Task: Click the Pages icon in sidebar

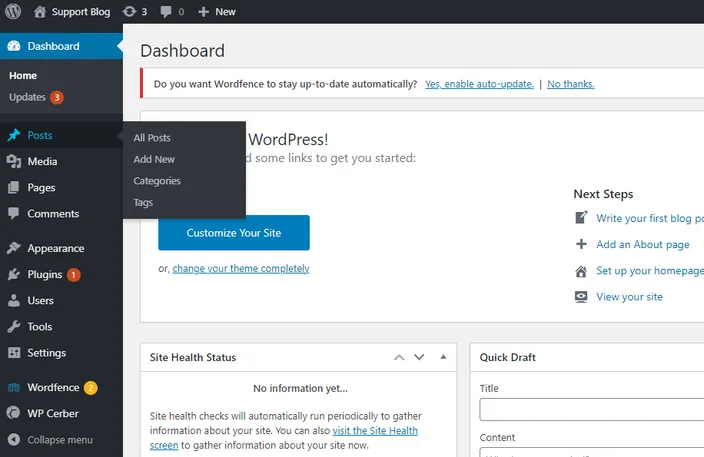Action: coord(14,187)
